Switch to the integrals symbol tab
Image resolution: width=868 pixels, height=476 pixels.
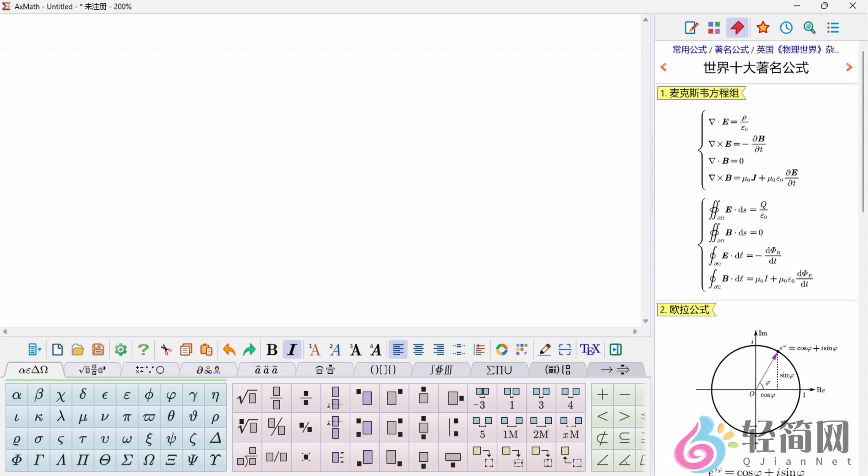click(441, 370)
